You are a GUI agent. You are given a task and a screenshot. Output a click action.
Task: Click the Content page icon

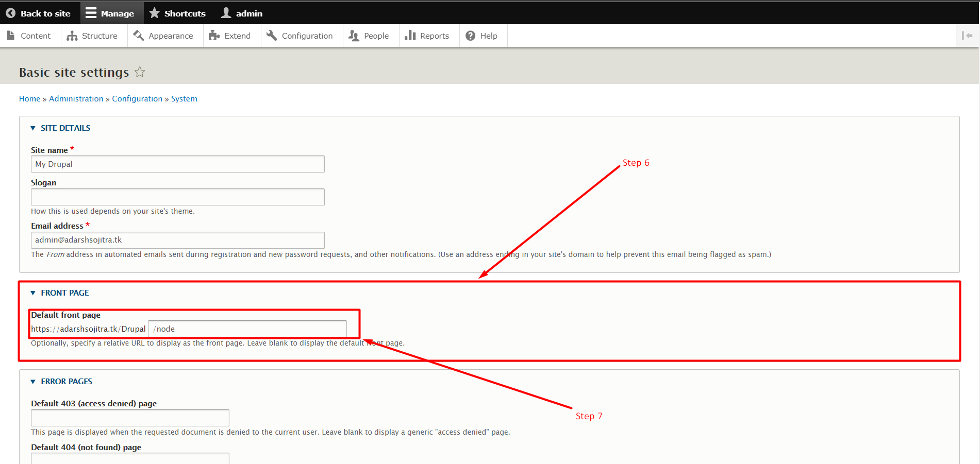click(11, 36)
